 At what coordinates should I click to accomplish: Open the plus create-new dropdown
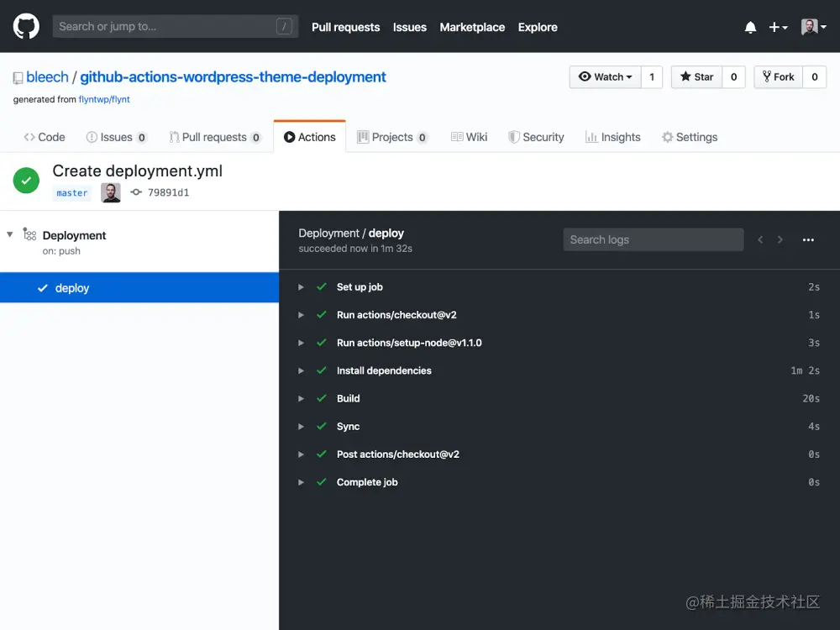point(777,26)
